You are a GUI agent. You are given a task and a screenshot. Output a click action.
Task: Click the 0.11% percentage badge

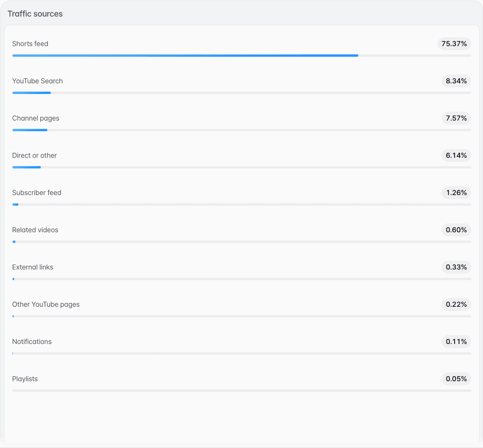point(456,342)
